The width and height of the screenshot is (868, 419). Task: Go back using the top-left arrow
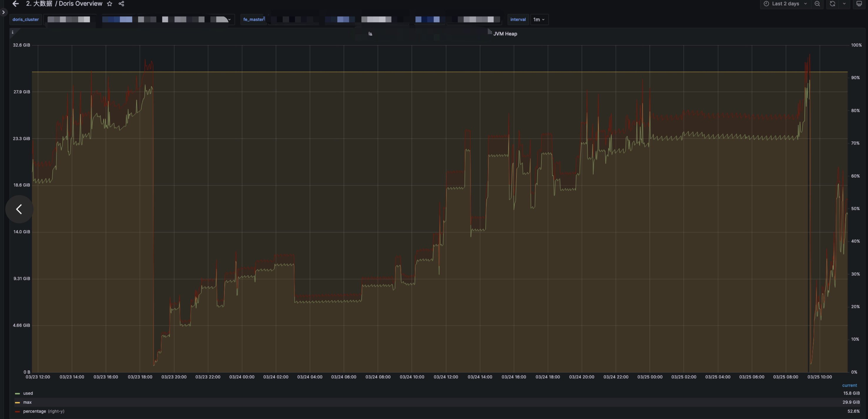click(x=15, y=4)
